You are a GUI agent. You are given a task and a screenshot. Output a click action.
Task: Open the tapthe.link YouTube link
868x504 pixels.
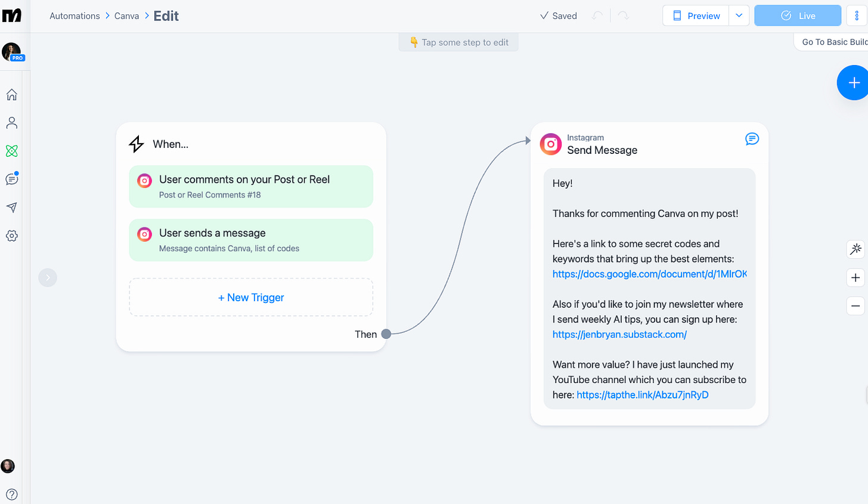coord(643,395)
